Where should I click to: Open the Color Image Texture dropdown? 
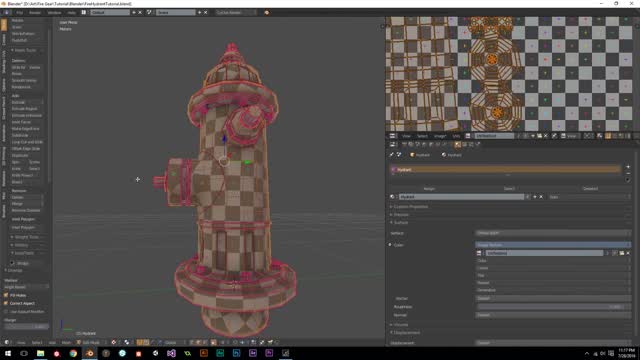point(553,245)
